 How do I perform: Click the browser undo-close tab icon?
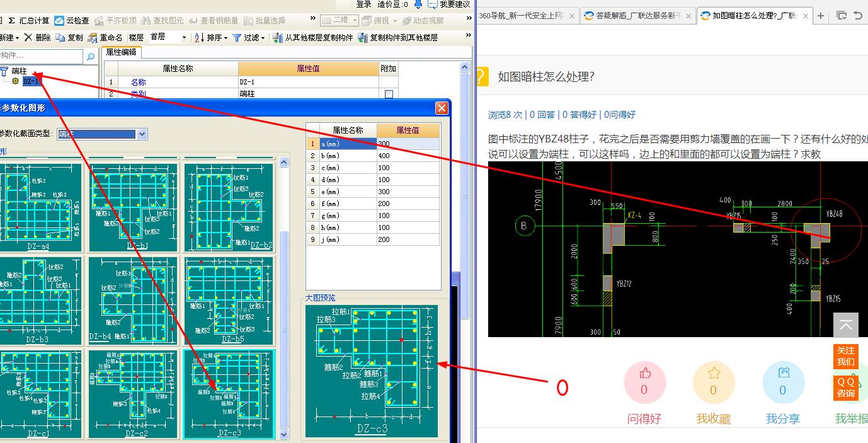pyautogui.click(x=859, y=15)
